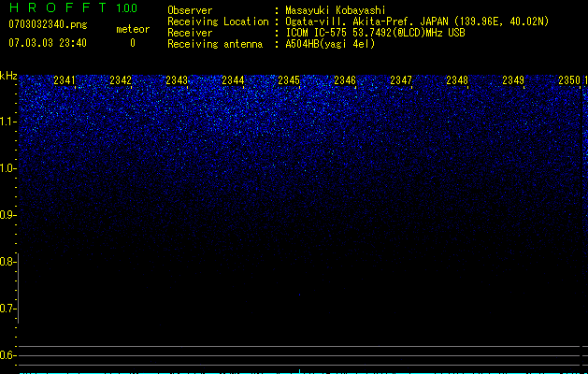The image size is (588, 374).
Task: Click the 1.1 kHz frequency tick label
Action: [7, 122]
